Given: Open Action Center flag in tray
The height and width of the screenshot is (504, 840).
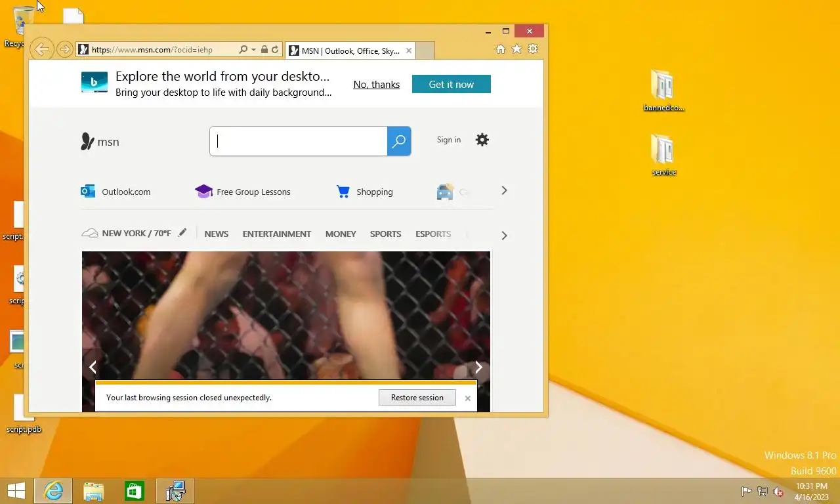Looking at the screenshot, I should click(746, 492).
